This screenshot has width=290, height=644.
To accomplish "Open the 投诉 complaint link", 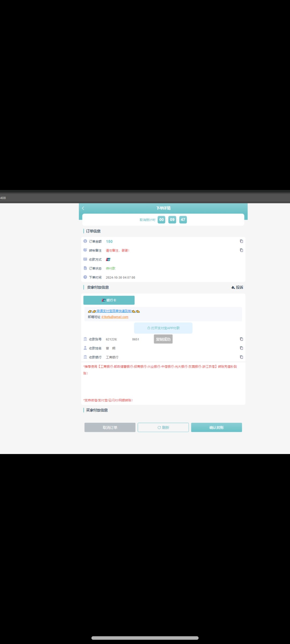I will coord(237,287).
